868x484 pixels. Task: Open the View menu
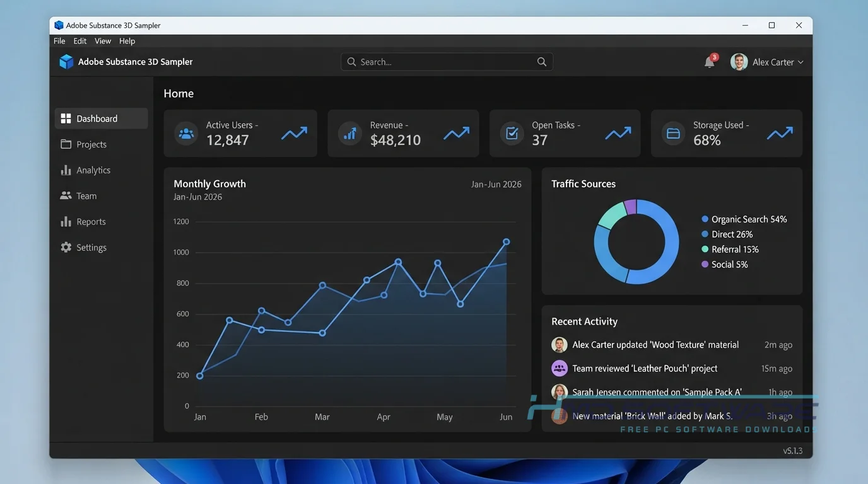click(103, 41)
